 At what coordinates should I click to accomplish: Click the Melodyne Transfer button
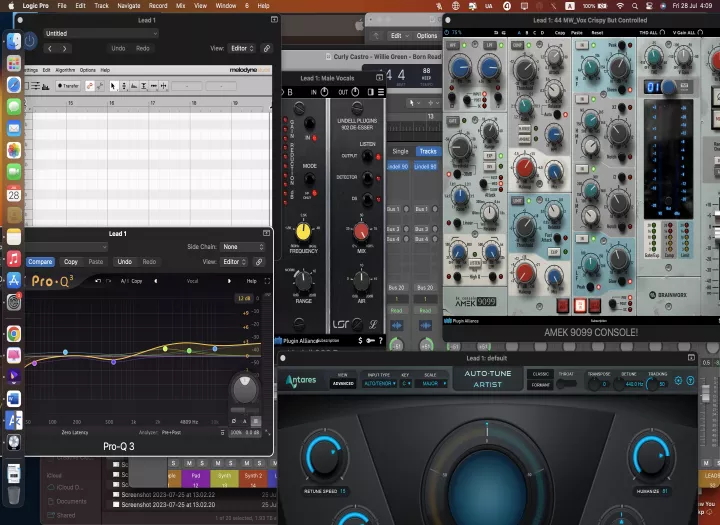point(68,86)
